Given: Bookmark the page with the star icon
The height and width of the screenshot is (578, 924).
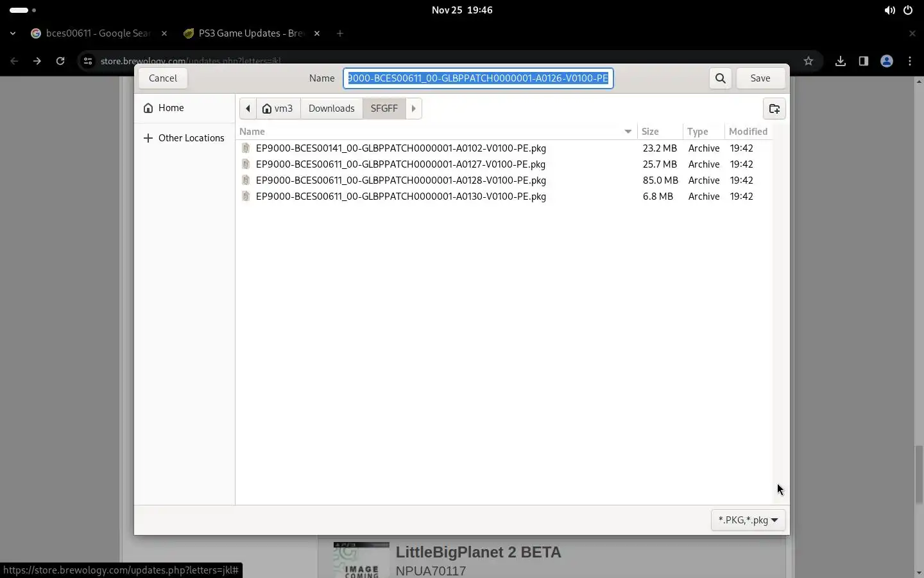Looking at the screenshot, I should 809,61.
